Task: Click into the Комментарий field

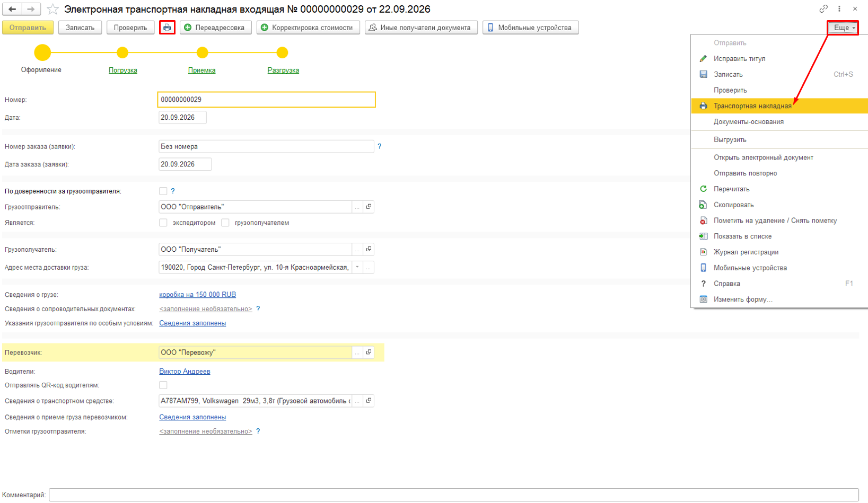Action: (454, 495)
